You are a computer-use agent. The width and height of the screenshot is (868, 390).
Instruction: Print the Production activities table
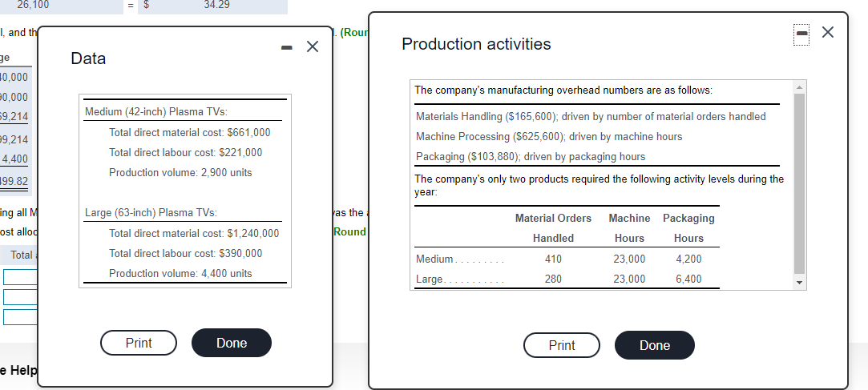tap(561, 345)
